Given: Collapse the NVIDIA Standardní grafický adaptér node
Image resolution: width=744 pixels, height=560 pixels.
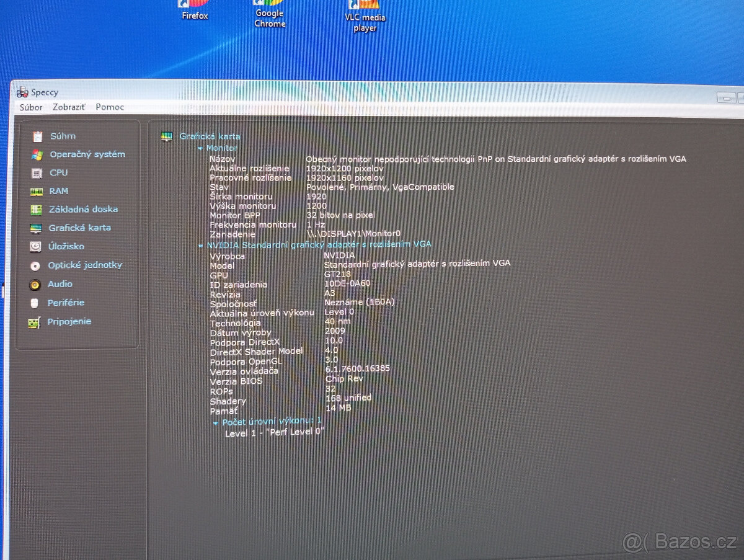Looking at the screenshot, I should 201,246.
